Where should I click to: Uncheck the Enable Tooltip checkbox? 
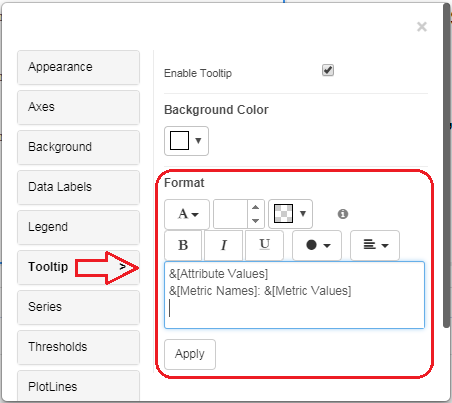point(328,70)
